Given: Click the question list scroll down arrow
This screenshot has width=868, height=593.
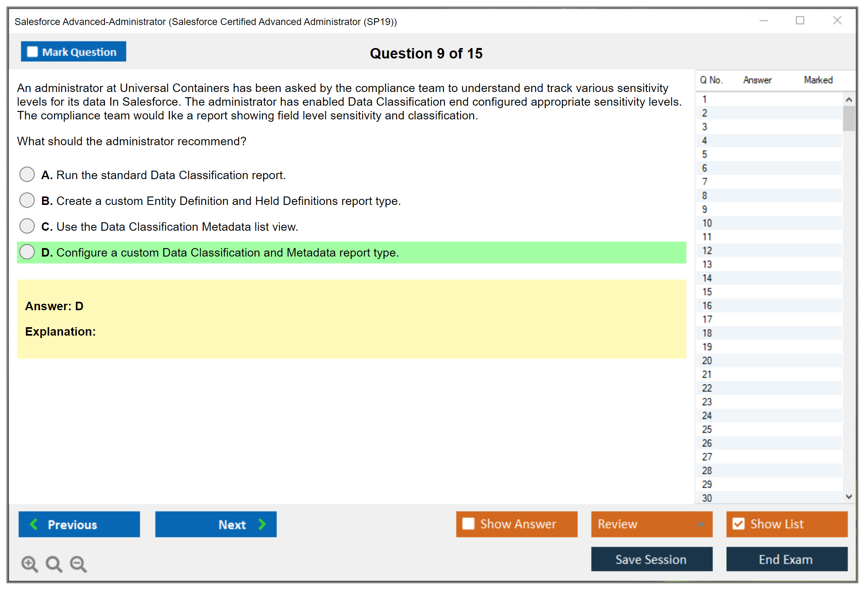Looking at the screenshot, I should click(x=849, y=497).
